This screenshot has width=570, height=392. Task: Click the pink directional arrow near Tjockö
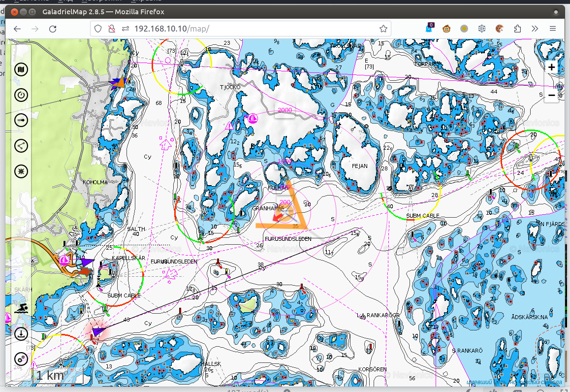click(165, 144)
